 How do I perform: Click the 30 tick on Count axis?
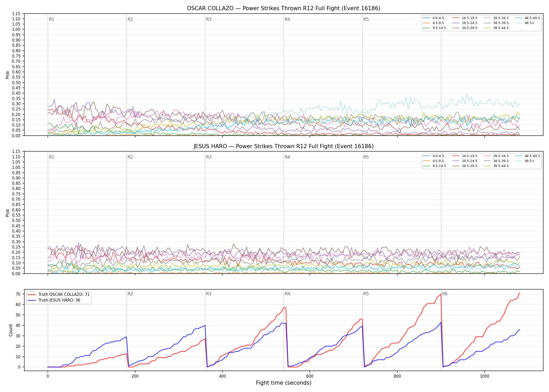click(18, 336)
